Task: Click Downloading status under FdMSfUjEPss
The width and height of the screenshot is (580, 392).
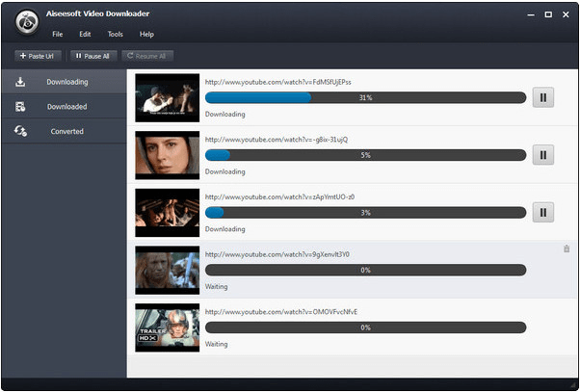Action: pos(224,115)
